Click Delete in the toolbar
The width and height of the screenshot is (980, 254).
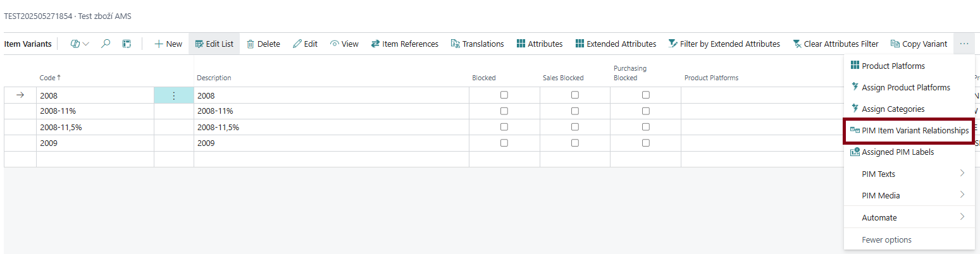(x=263, y=44)
